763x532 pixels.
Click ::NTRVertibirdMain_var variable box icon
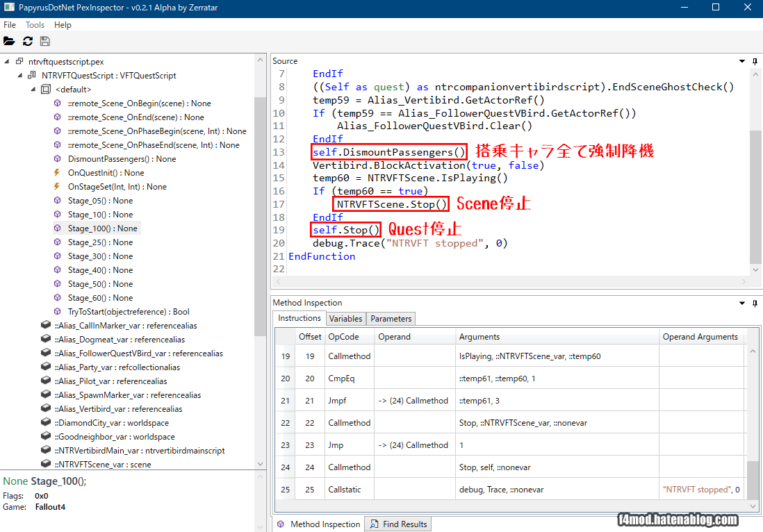tap(46, 450)
